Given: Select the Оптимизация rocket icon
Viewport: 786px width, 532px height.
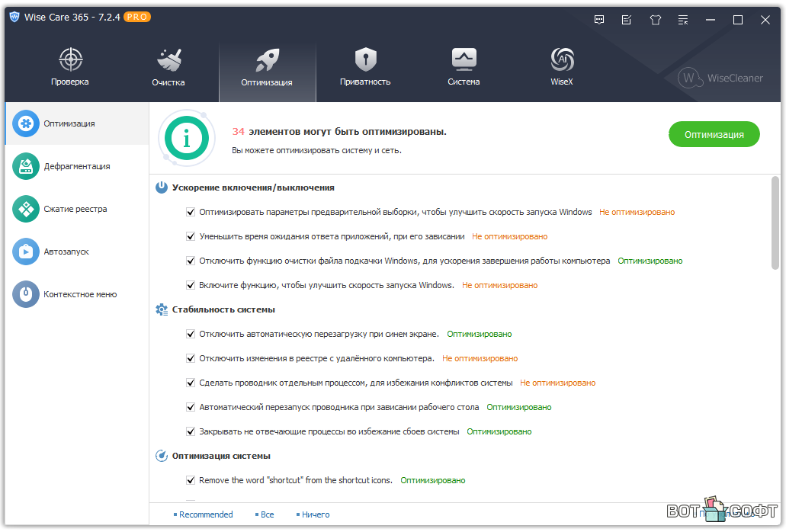Looking at the screenshot, I should pyautogui.click(x=267, y=60).
